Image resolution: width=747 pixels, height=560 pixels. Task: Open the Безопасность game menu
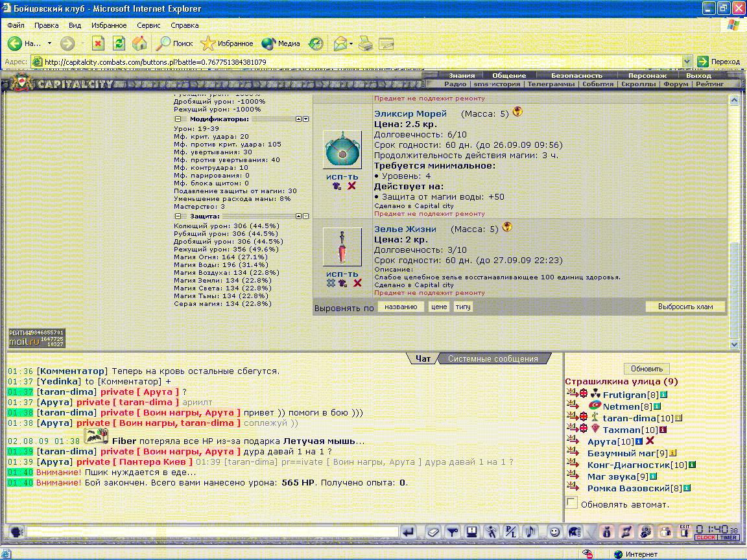[x=576, y=75]
